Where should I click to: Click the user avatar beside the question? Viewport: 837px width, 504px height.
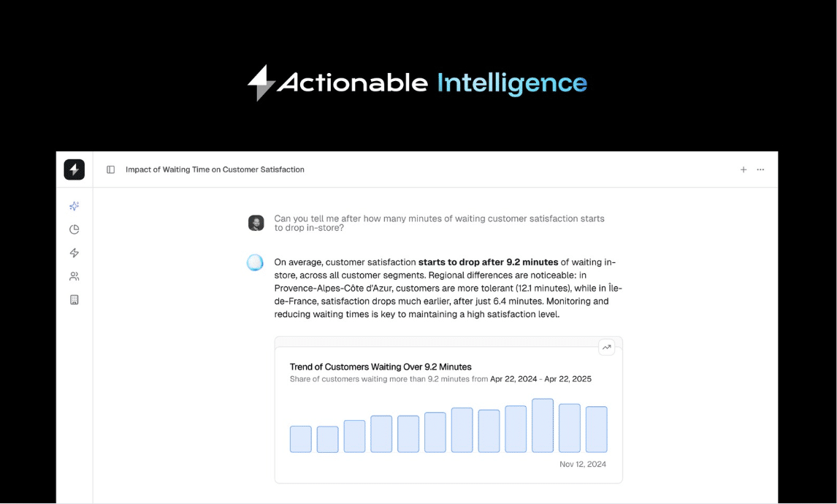coord(256,223)
